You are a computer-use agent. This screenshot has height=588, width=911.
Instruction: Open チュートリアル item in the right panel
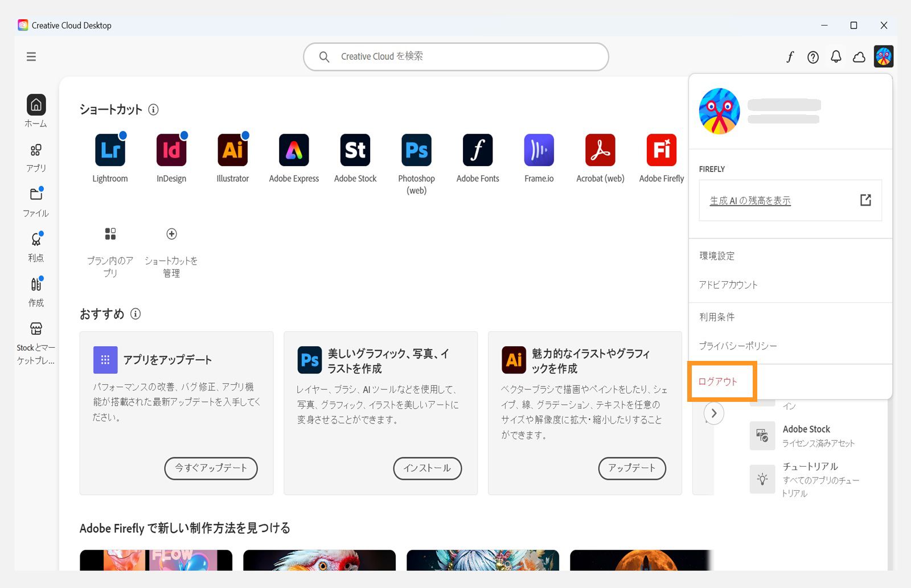pos(804,479)
